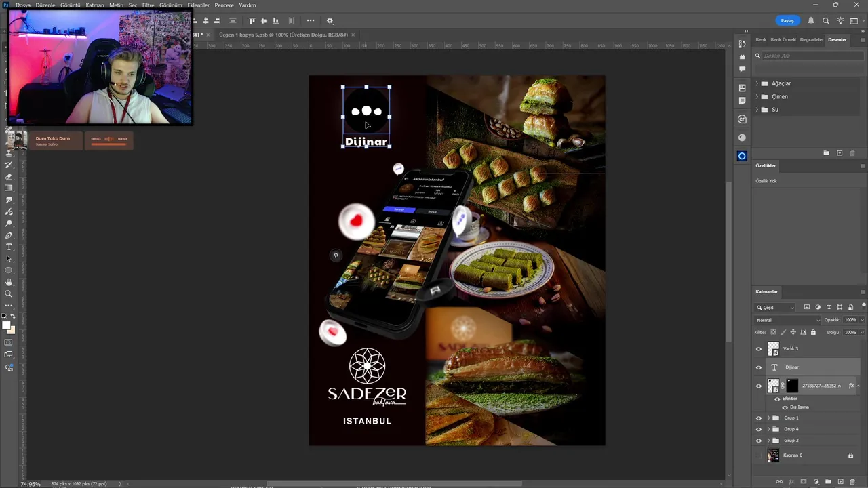Image resolution: width=868 pixels, height=488 pixels.
Task: Hide the Grup 2 layer group
Action: (759, 441)
